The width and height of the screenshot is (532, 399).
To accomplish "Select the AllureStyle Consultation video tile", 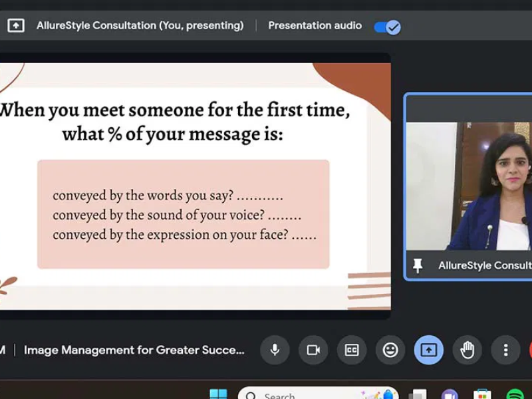I will [469, 186].
